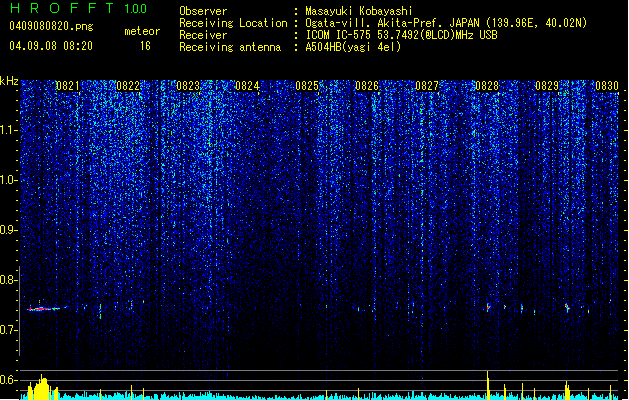Image resolution: width=629 pixels, height=400 pixels.
Task: Click the 0821 time marker
Action: click(x=67, y=85)
